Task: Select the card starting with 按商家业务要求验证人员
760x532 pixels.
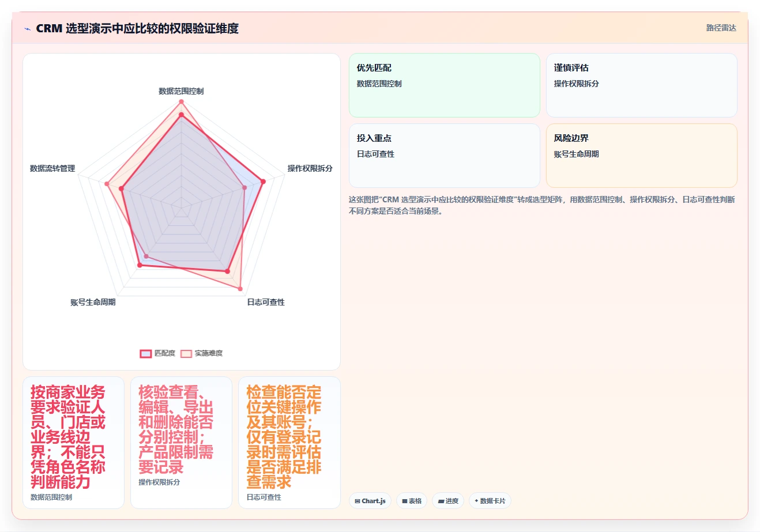Action: coord(73,443)
